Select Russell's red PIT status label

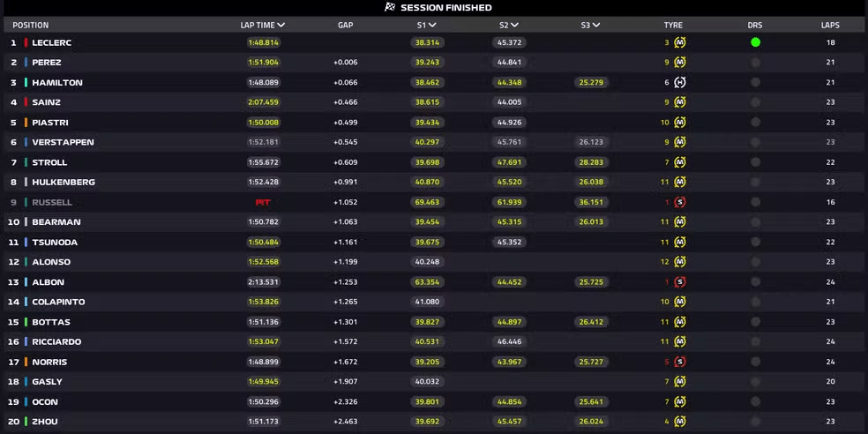coord(263,202)
